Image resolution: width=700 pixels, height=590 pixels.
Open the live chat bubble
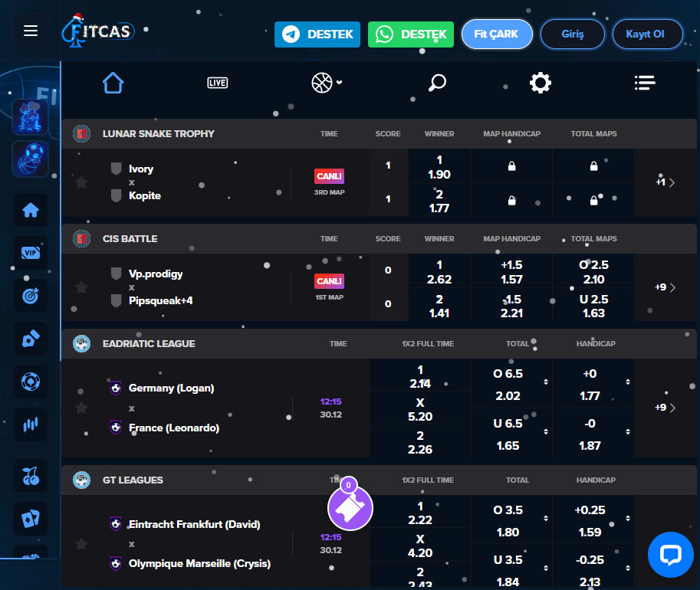(671, 555)
